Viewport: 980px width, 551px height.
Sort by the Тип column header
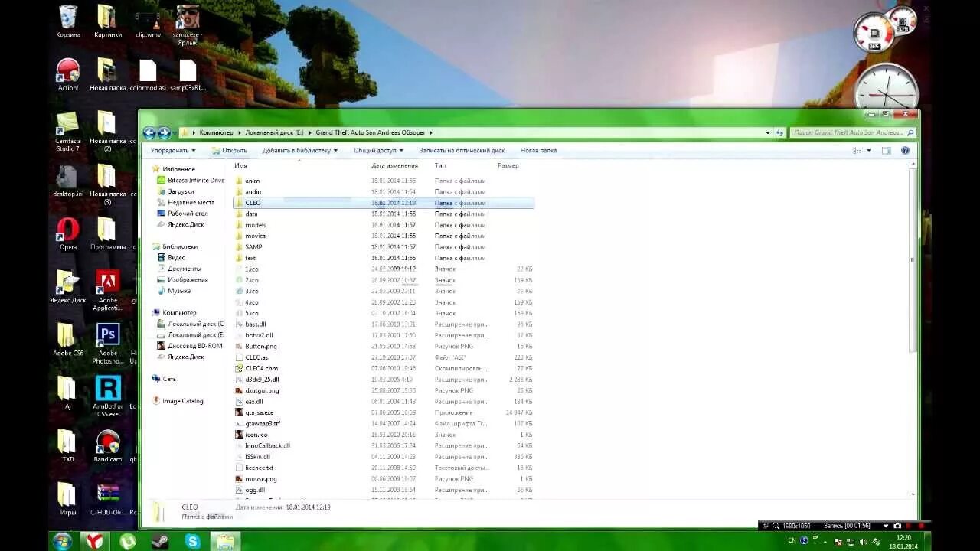(x=440, y=165)
